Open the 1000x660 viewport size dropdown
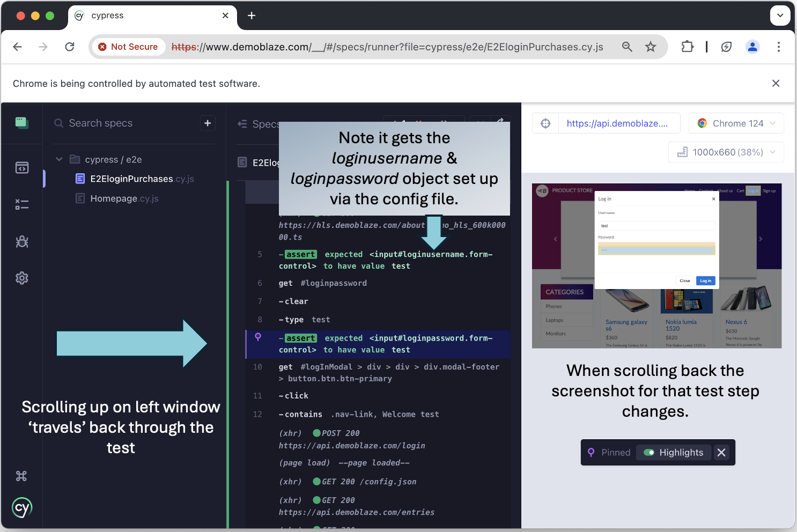The height and width of the screenshot is (532, 797). [726, 152]
